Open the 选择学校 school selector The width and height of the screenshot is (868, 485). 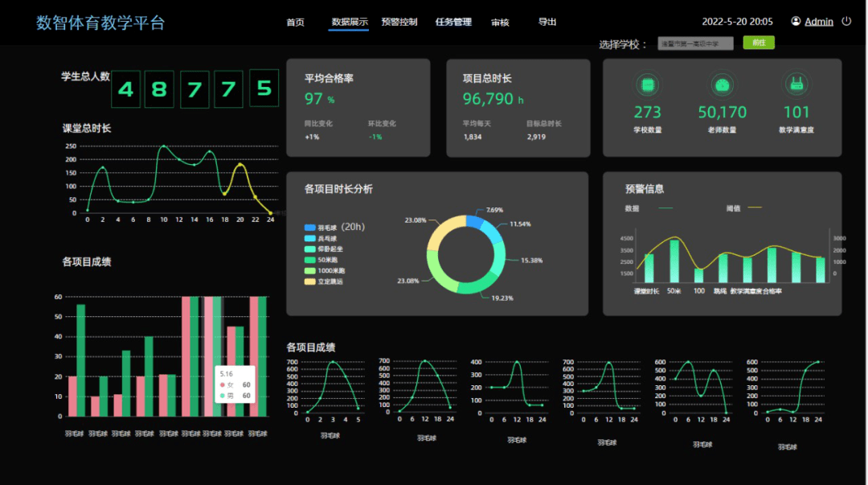tap(695, 43)
